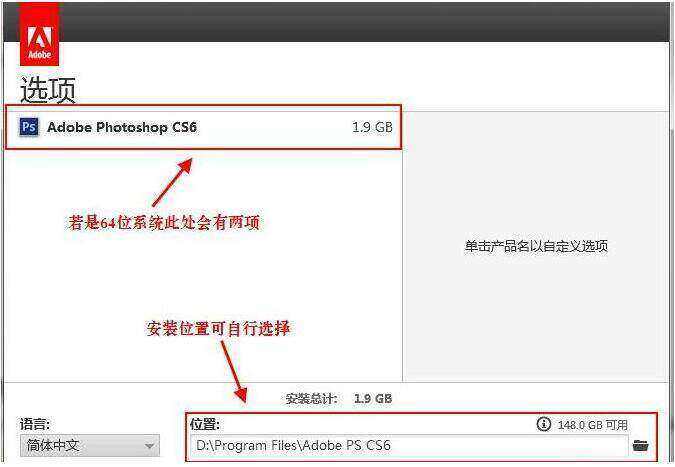Click the 语言 label
The image size is (675, 467).
[x=35, y=424]
